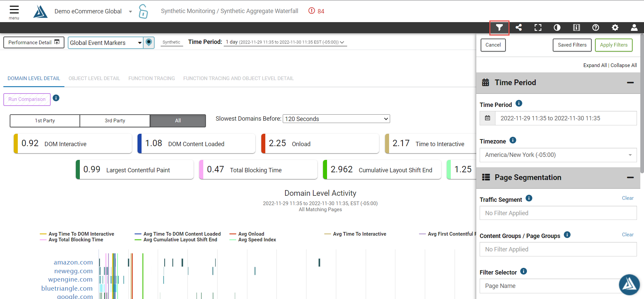Toggle Avg Speed Index legend entry

(x=253, y=240)
